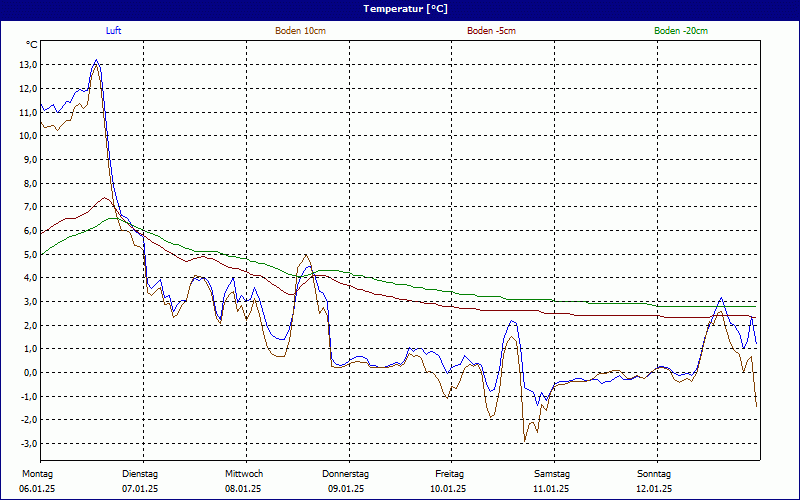Click the -3,0 y-axis value
This screenshot has width=800, height=500.
tap(29, 443)
